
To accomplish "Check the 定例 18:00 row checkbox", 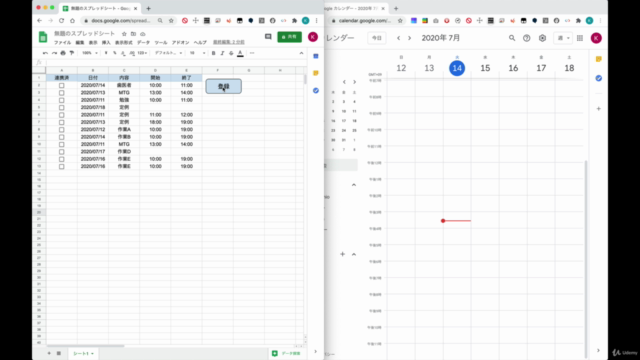I will coord(62,122).
